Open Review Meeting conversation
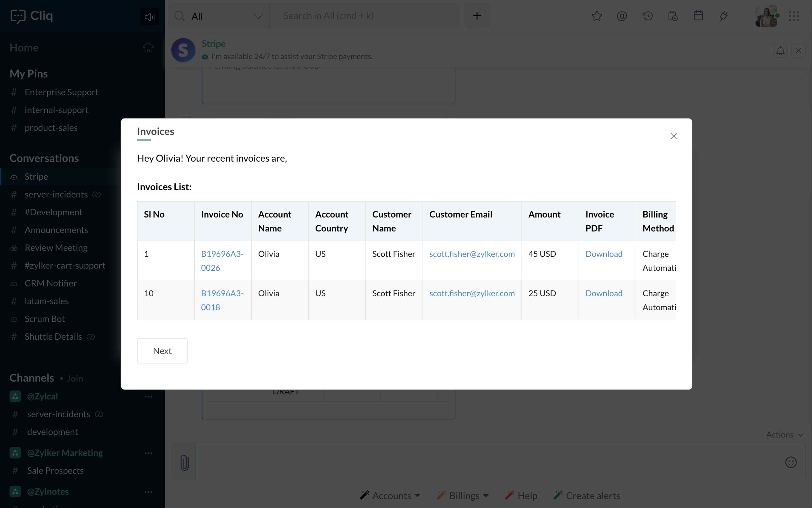 (56, 248)
